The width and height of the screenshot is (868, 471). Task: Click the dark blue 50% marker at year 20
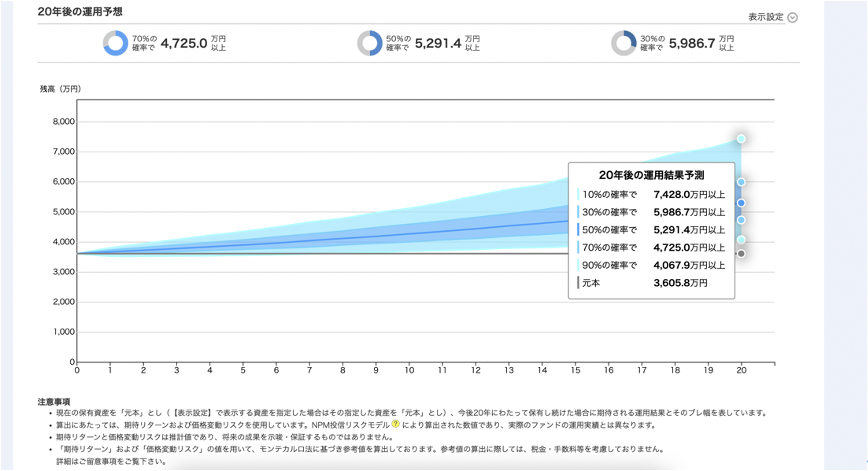741,203
